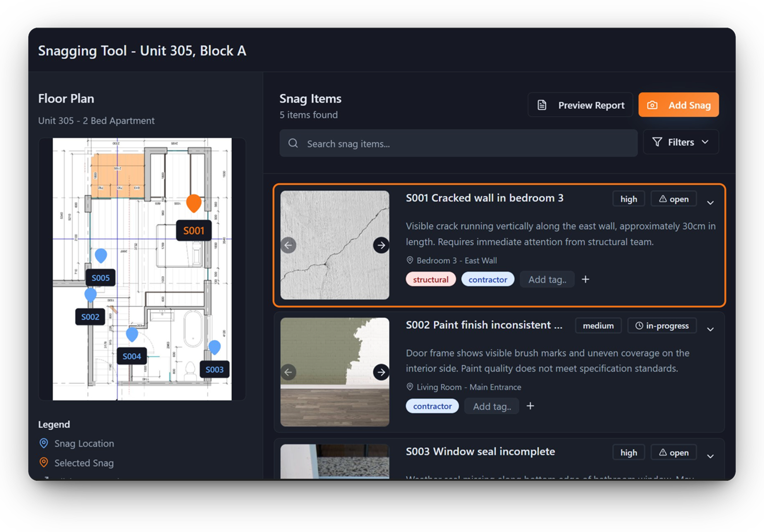Open the Filters dropdown
This screenshot has height=532, width=764.
pyautogui.click(x=680, y=142)
